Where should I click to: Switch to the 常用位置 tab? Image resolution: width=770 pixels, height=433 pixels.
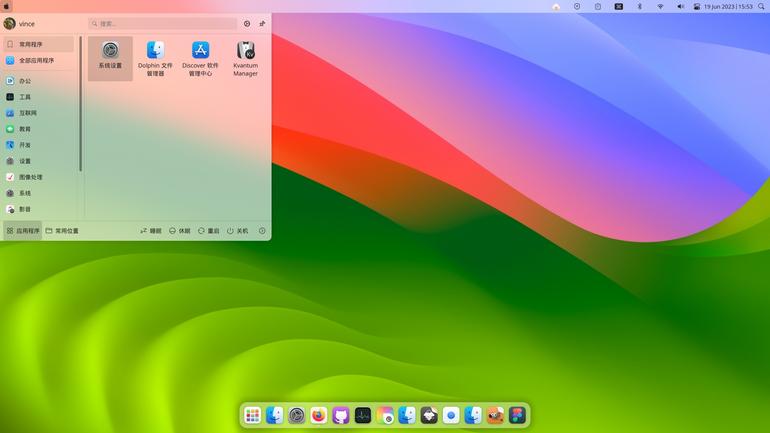point(62,231)
